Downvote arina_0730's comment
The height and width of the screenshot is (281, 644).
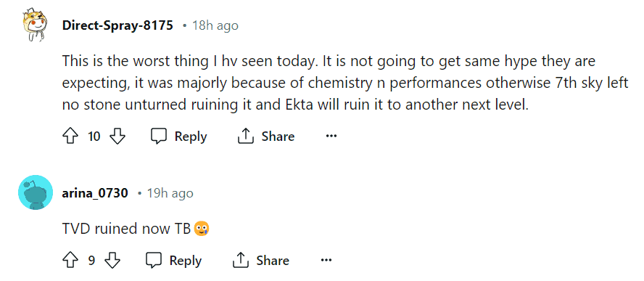(x=112, y=261)
